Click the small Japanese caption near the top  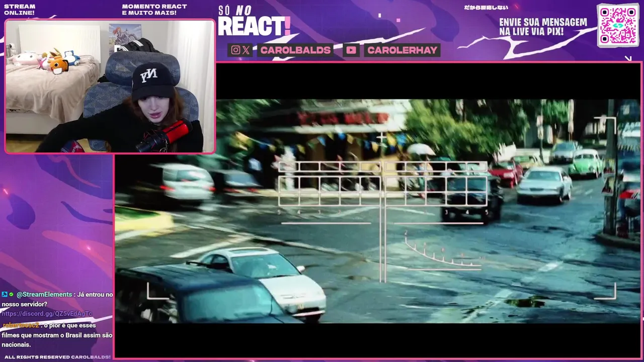(x=486, y=8)
